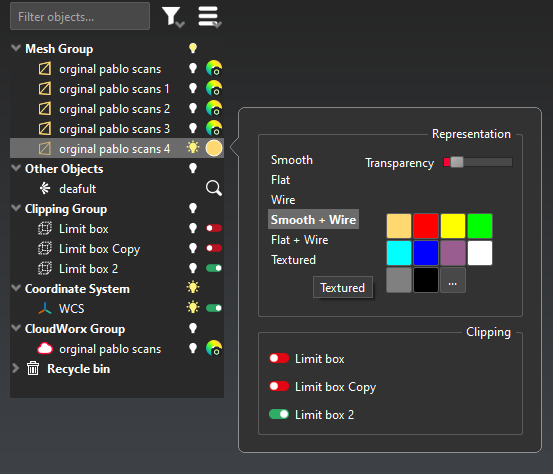553x474 pixels.
Task: Disable Limit box 2 switch in tree
Action: 214,268
